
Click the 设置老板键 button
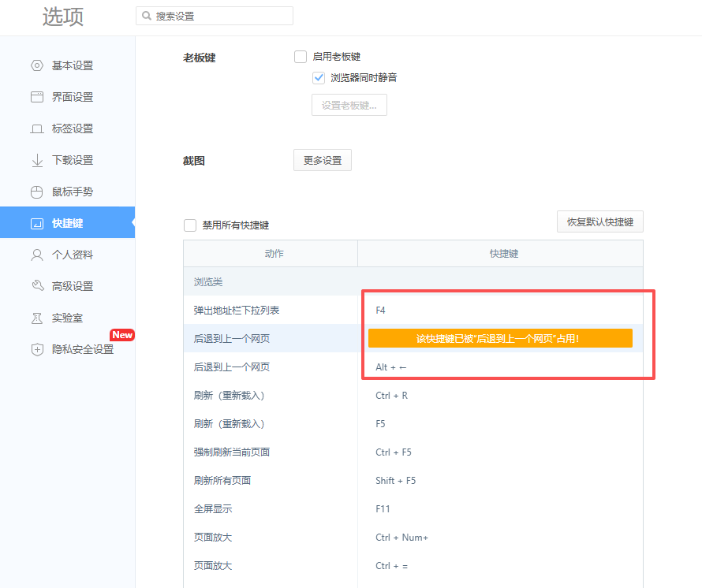click(x=349, y=105)
